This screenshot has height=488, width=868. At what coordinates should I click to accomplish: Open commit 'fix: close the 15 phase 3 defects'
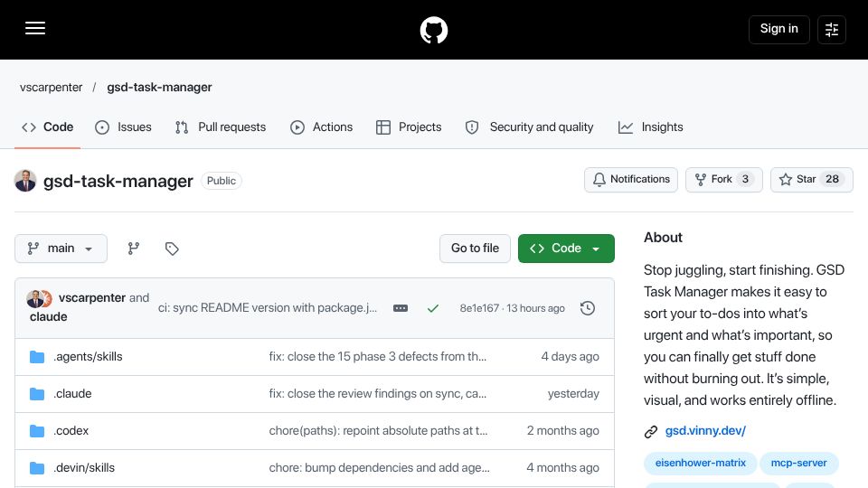(378, 357)
